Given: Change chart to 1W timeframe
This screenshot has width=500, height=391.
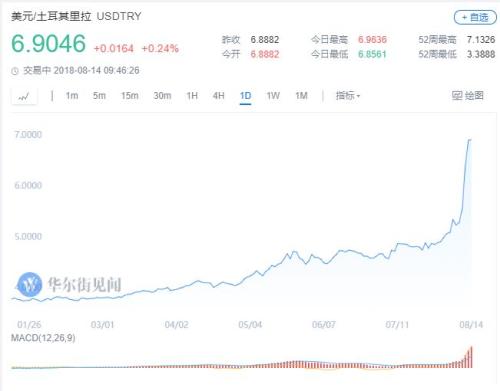Looking at the screenshot, I should [273, 96].
